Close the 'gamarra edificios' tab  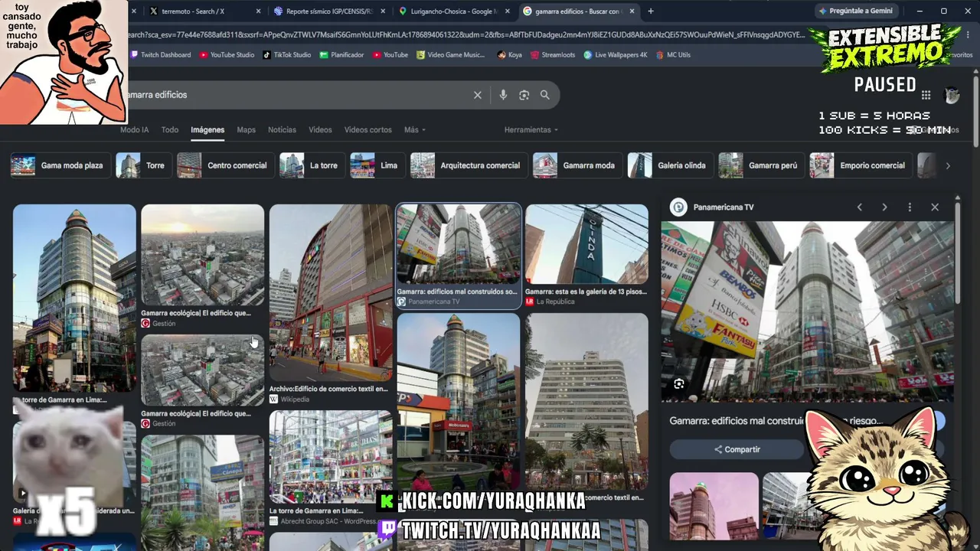click(632, 11)
